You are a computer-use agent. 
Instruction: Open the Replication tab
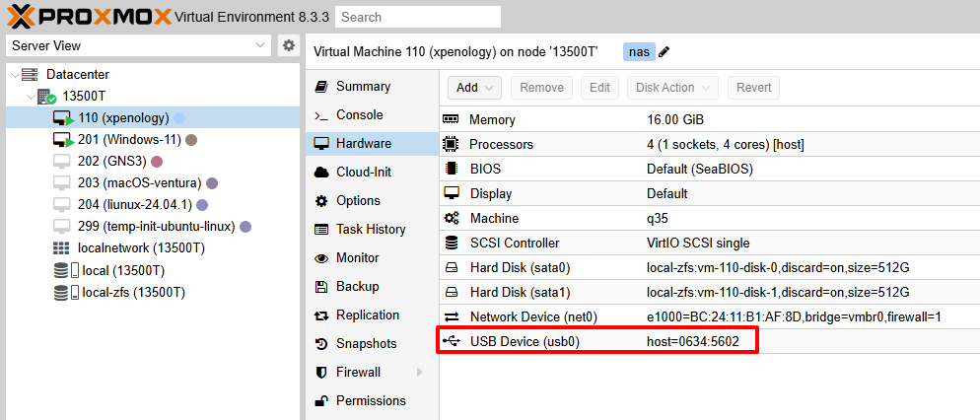click(x=371, y=315)
